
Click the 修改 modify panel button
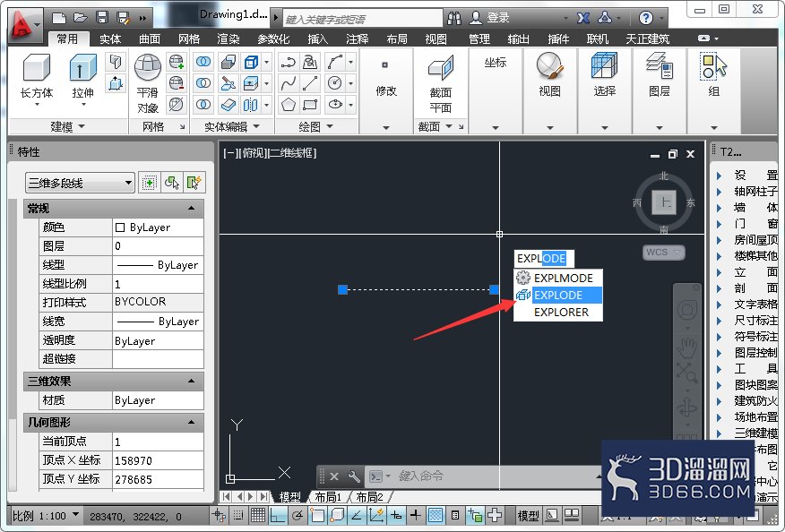tap(386, 79)
